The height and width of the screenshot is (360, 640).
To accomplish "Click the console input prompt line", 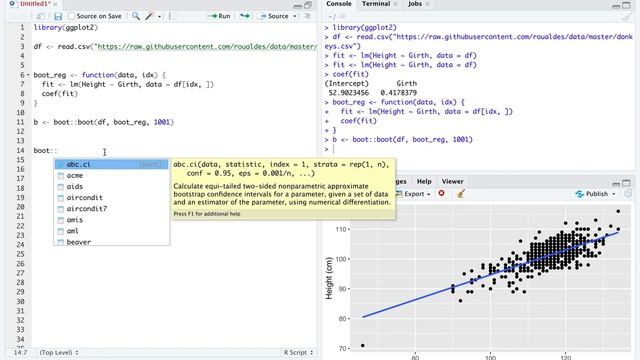I will tap(478, 149).
